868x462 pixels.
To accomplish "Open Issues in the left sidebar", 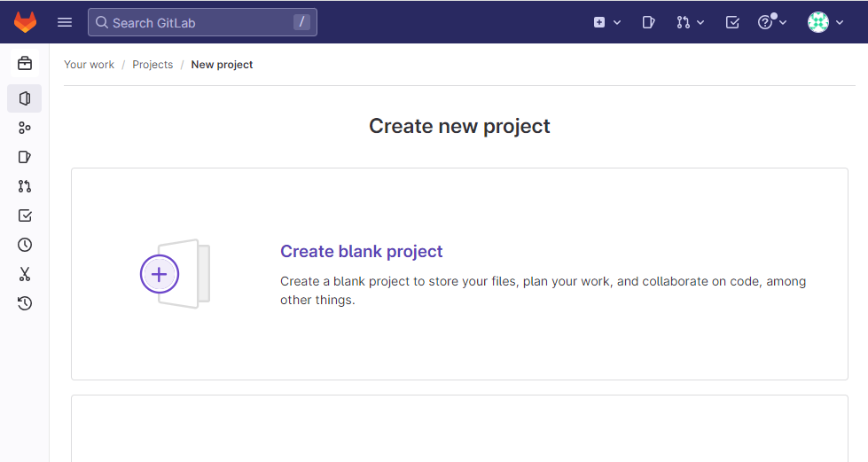I will click(24, 157).
